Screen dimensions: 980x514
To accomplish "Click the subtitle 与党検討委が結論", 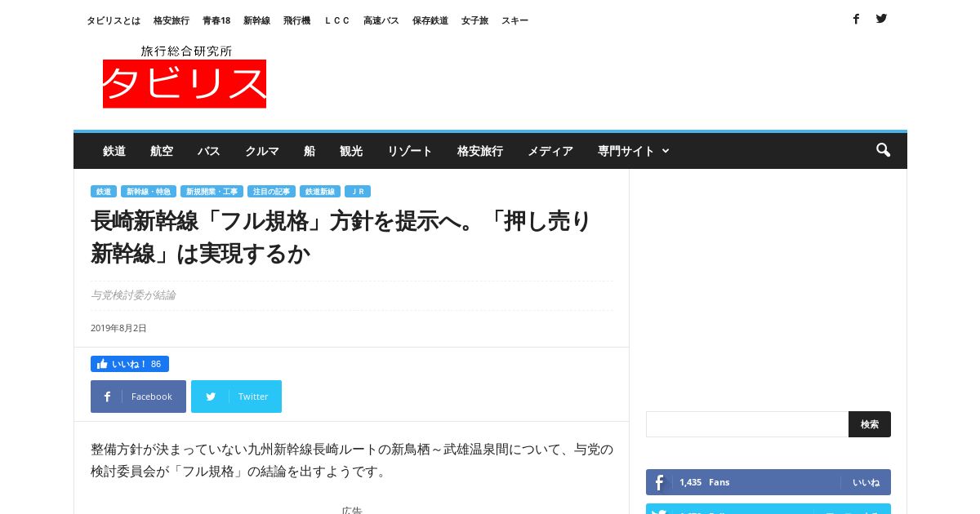I will 133,295.
